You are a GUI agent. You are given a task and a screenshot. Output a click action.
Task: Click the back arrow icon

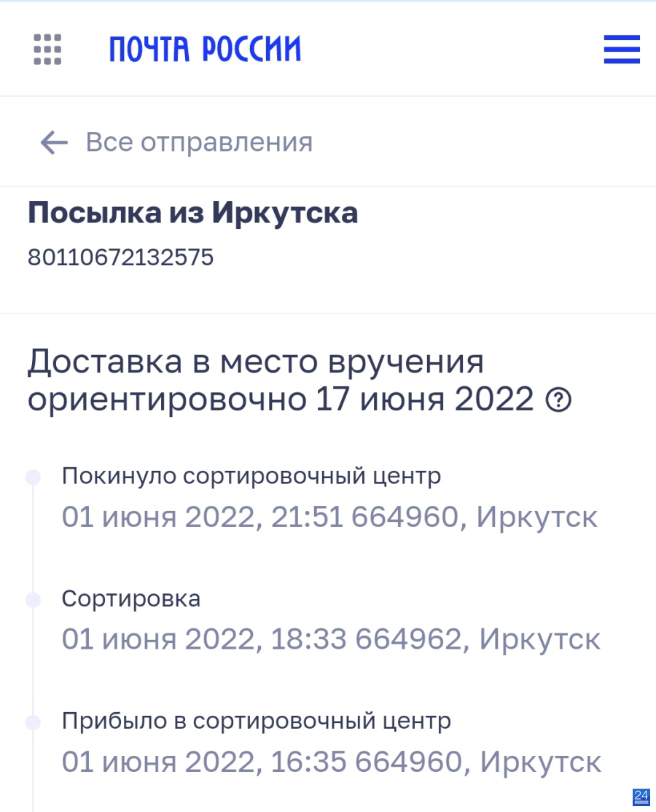[x=55, y=142]
